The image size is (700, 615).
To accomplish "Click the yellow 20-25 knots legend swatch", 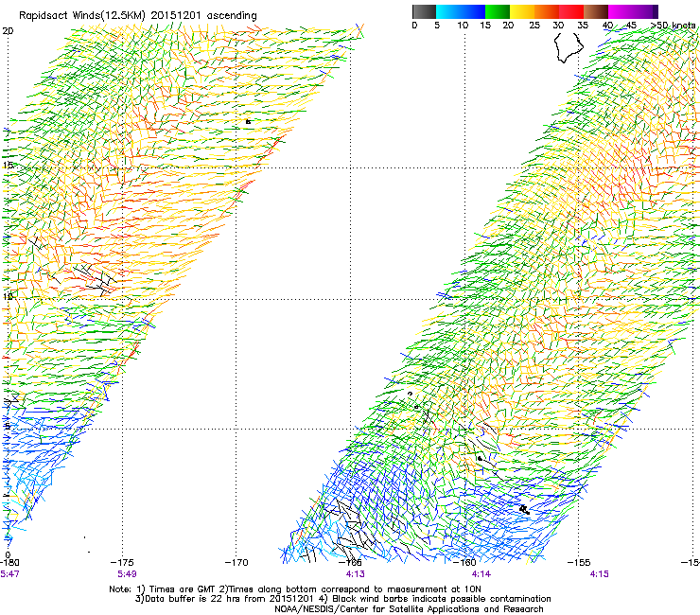I will 522,11.
